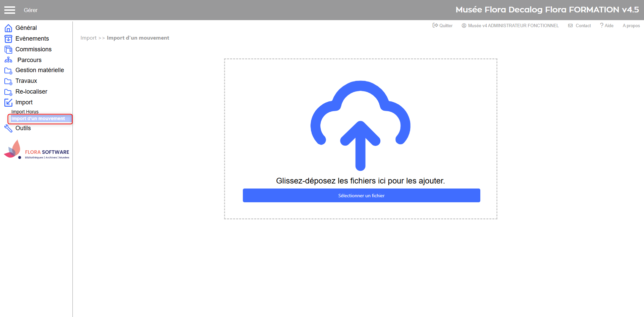This screenshot has height=317, width=644.
Task: Collapse the Import menu section
Action: [24, 102]
